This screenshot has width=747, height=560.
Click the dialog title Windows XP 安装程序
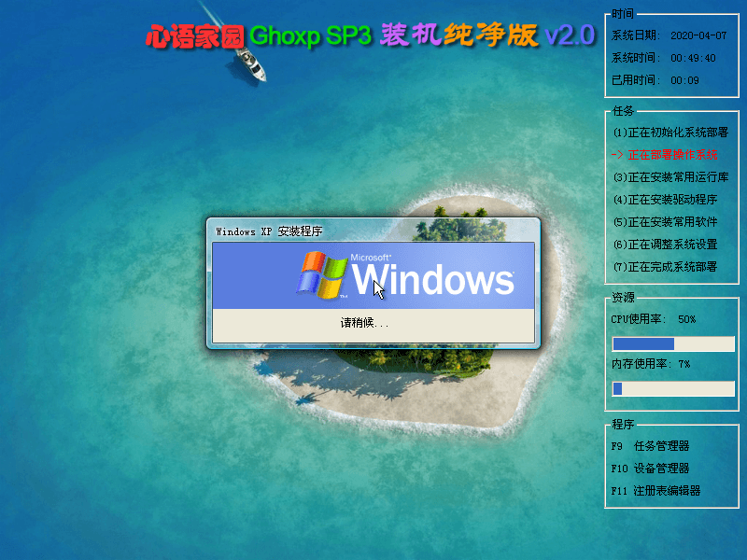pyautogui.click(x=269, y=231)
